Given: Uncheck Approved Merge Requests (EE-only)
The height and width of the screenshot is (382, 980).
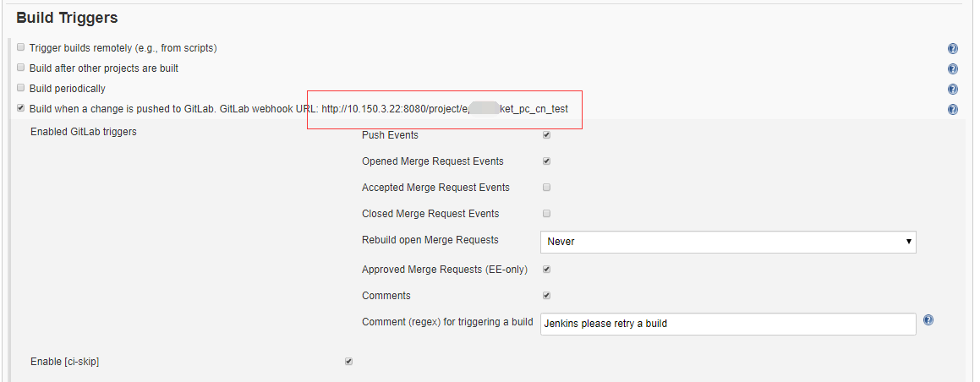Looking at the screenshot, I should coord(547,269).
